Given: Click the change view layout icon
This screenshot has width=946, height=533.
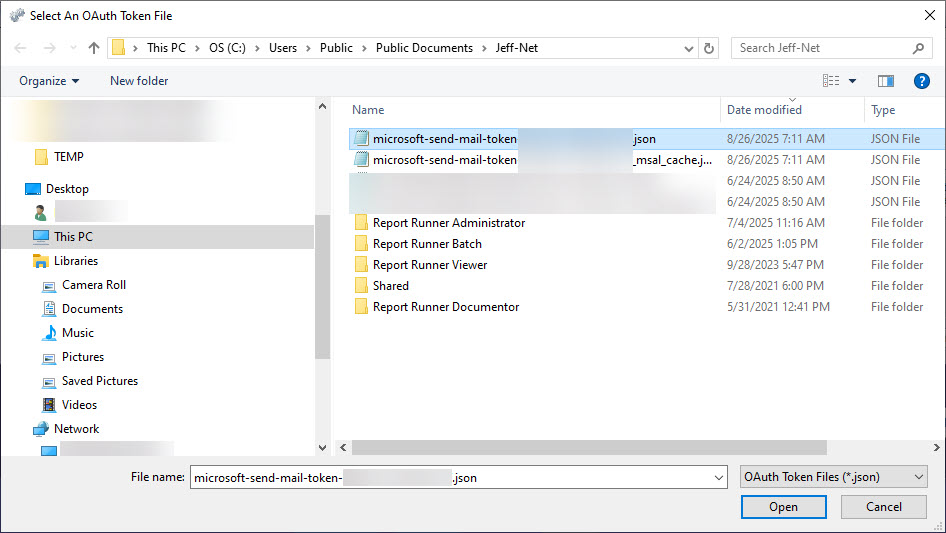Looking at the screenshot, I should point(831,81).
